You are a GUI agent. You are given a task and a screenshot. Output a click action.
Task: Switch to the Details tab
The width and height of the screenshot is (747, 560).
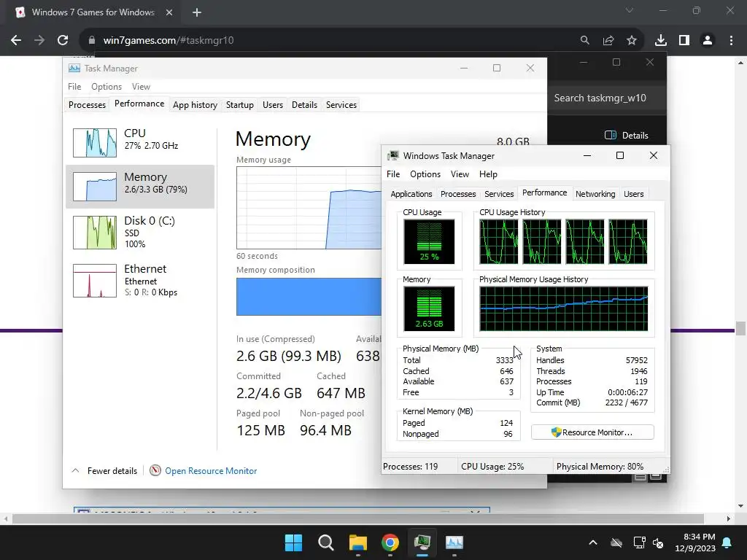pos(304,105)
